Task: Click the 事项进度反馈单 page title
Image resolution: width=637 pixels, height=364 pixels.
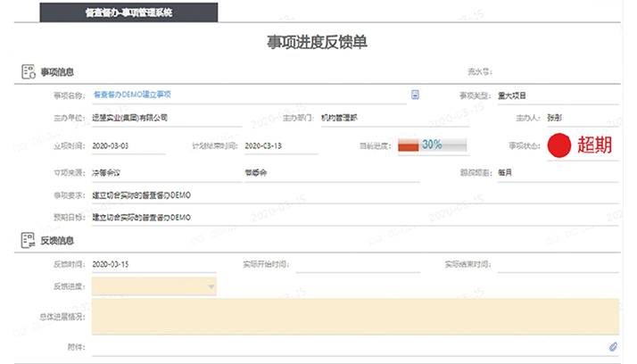Action: click(318, 42)
